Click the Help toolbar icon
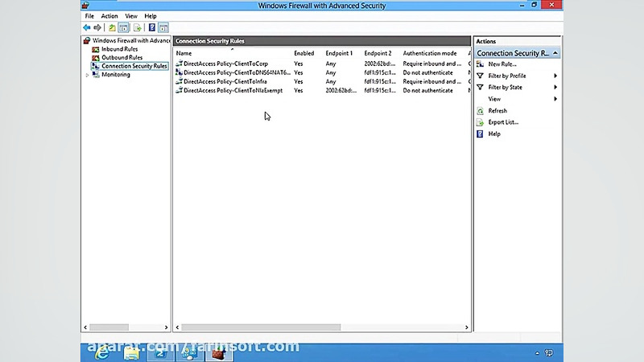 (x=152, y=27)
